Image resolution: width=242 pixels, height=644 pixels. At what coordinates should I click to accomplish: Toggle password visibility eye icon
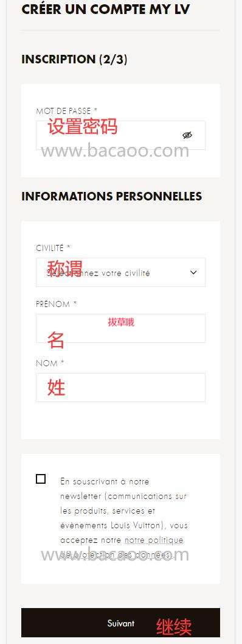click(187, 135)
